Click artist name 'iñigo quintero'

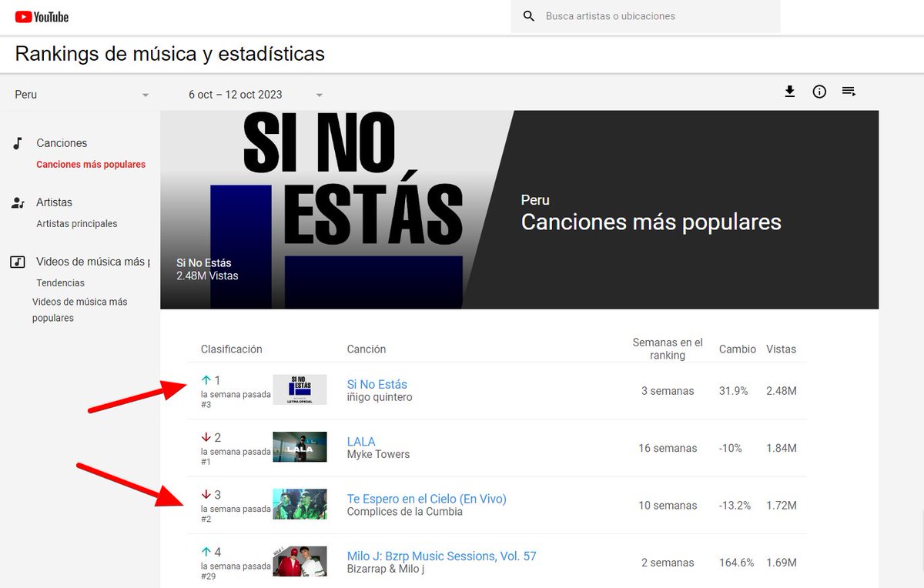coord(380,397)
